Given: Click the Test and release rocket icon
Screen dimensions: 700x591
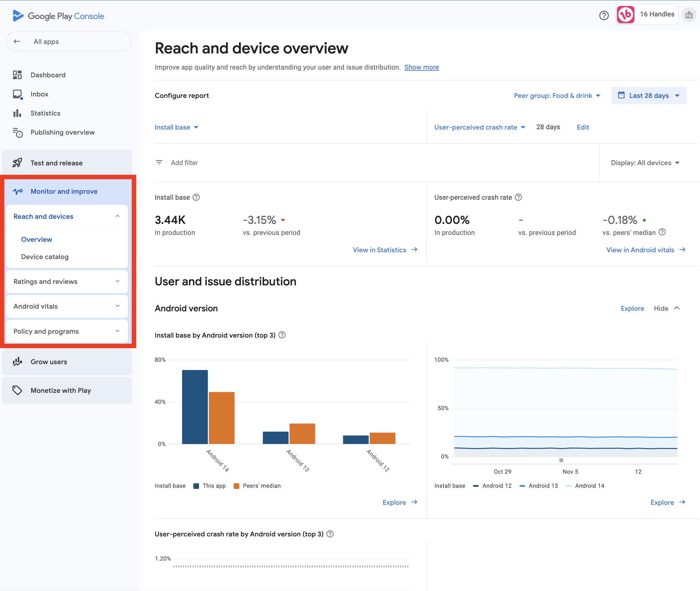Looking at the screenshot, I should (x=17, y=163).
